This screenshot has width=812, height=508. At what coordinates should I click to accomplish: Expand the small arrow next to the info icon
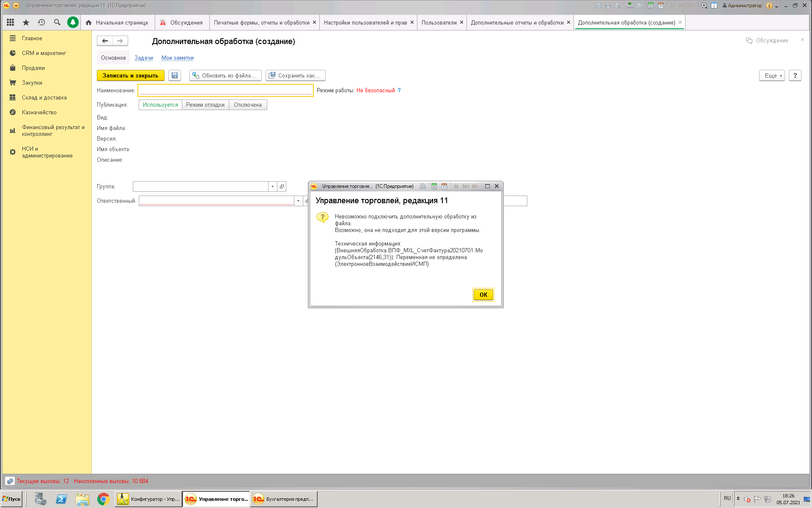777,6
